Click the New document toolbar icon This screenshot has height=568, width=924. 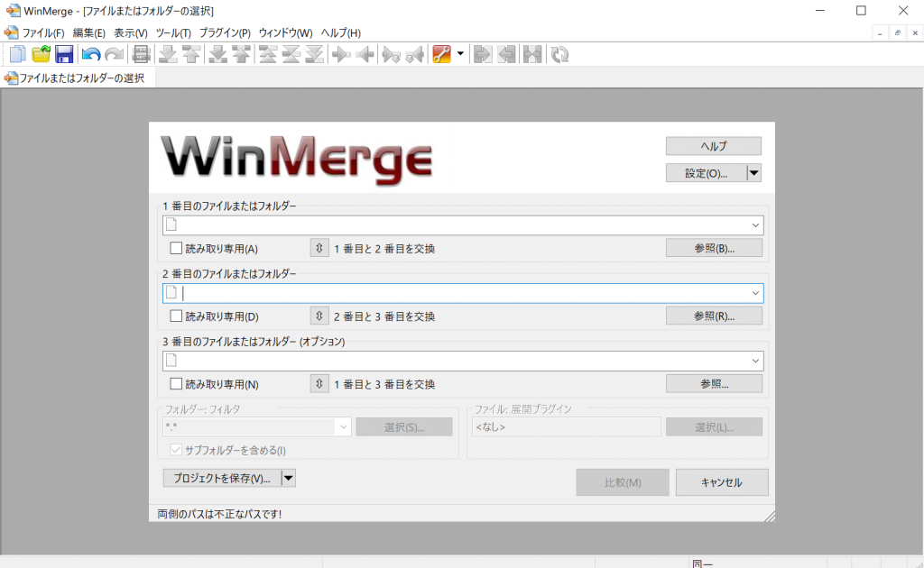18,55
